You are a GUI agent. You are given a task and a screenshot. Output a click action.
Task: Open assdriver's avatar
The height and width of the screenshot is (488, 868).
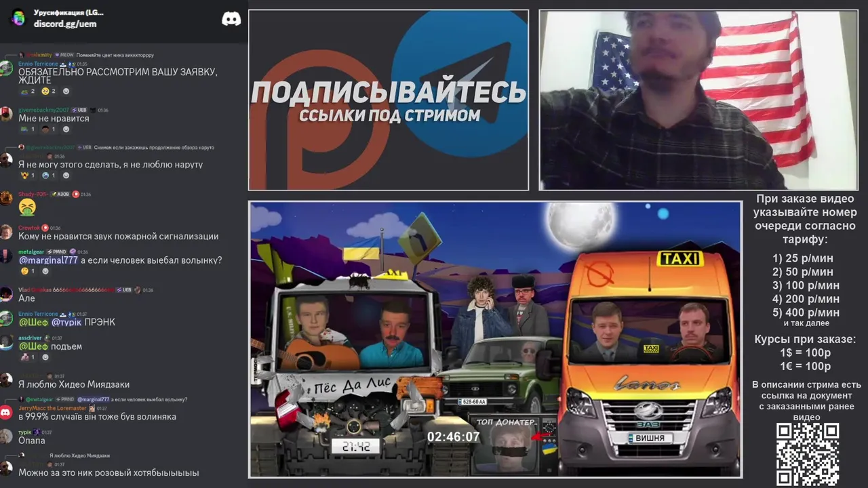pos(6,342)
